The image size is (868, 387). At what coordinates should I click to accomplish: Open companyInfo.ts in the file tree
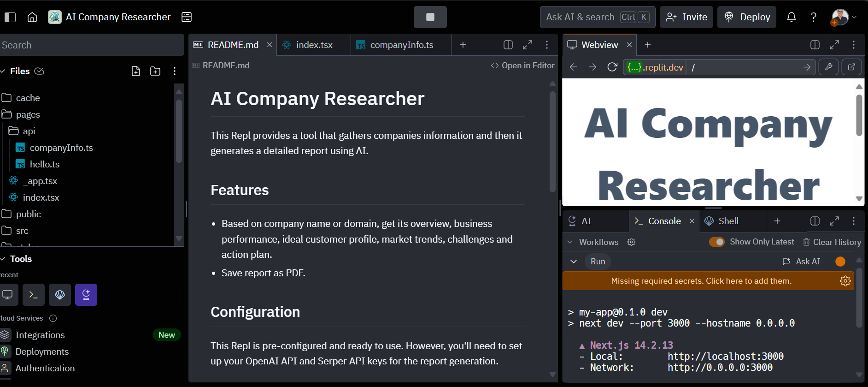(61, 148)
